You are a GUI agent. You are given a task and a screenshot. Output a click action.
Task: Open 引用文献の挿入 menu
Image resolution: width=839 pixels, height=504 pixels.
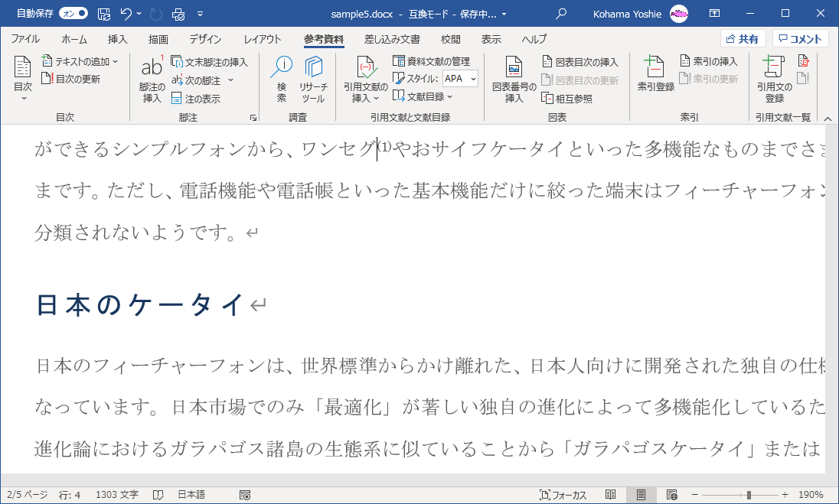pos(366,79)
